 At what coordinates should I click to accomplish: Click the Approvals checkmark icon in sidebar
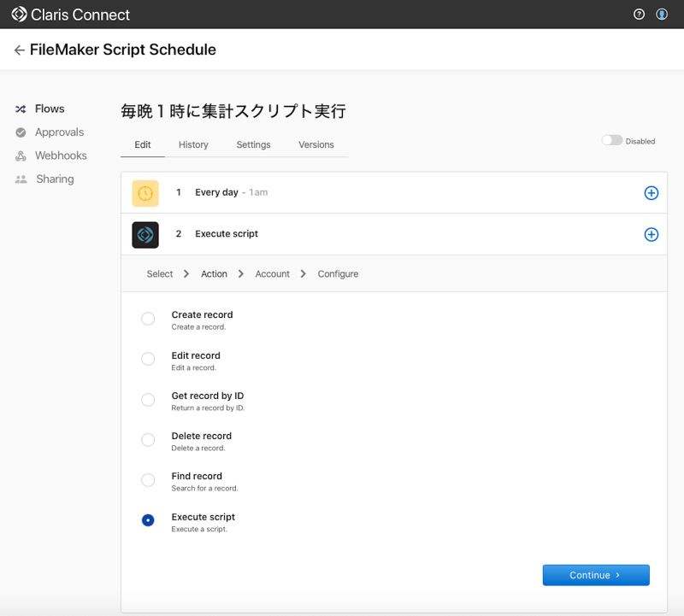[x=21, y=132]
